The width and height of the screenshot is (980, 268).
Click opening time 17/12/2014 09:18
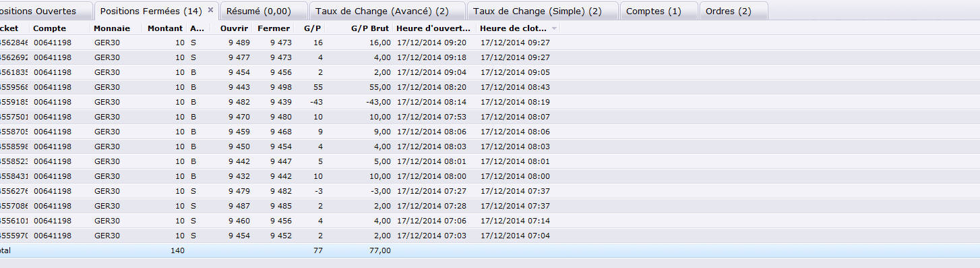(432, 57)
